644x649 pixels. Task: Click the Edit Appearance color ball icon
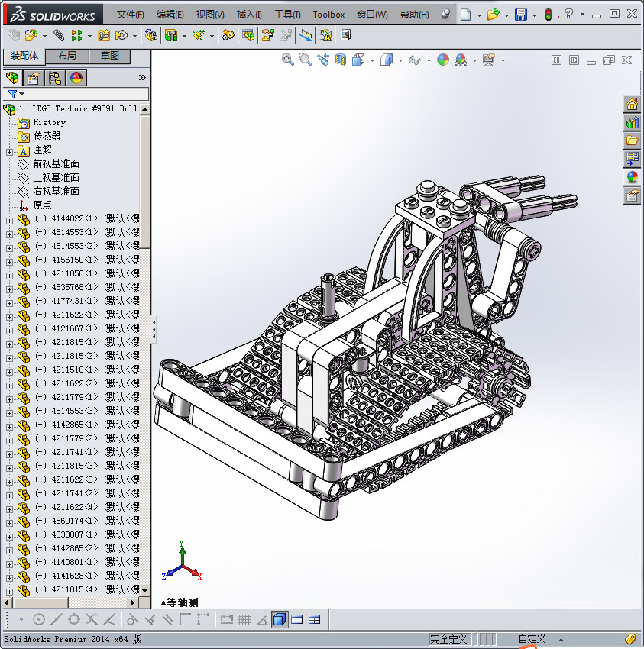(x=443, y=60)
